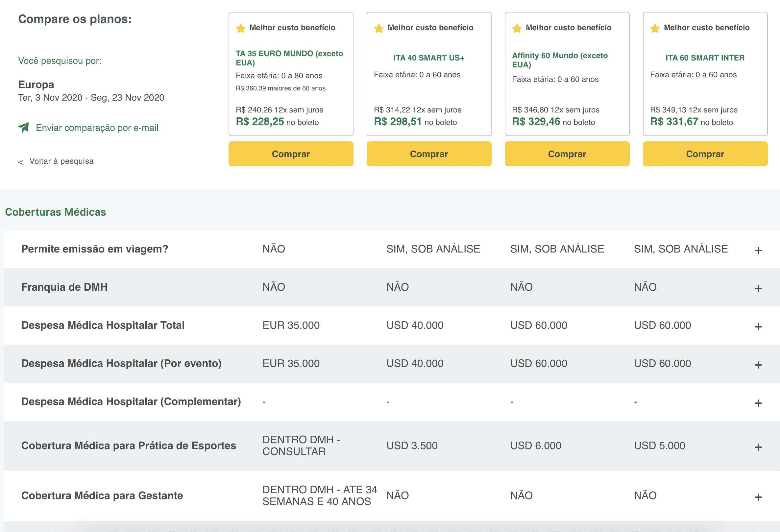The height and width of the screenshot is (532, 780).
Task: Buy the ITA 60 SMART INTER plan
Action: tap(705, 154)
